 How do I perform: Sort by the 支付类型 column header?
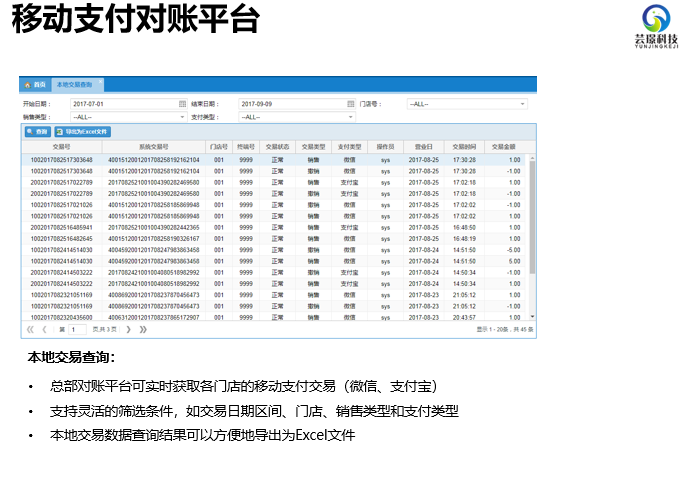[350, 147]
